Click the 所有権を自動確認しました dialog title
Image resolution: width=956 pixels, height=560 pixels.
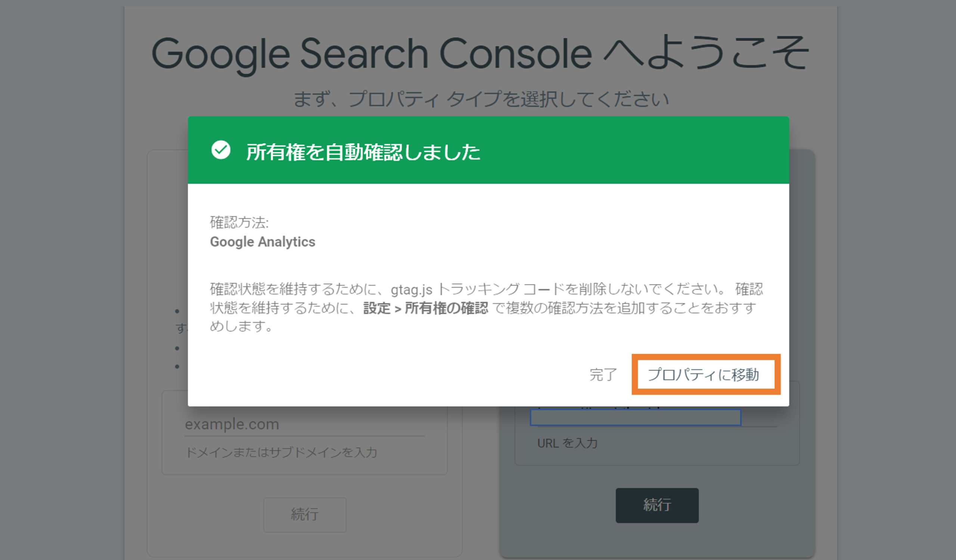point(363,152)
